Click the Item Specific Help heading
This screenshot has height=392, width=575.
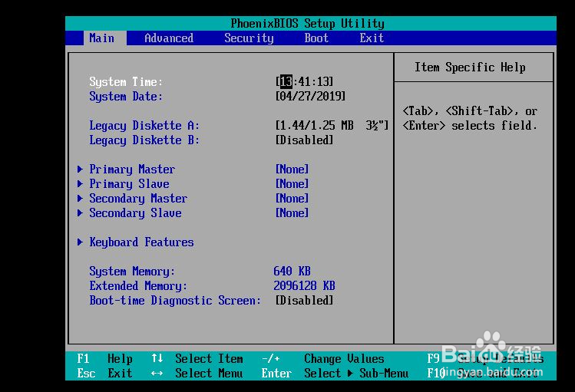coord(470,68)
